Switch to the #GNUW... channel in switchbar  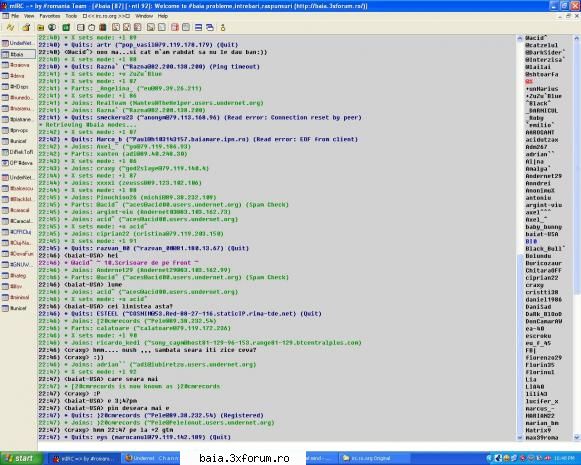point(18,265)
